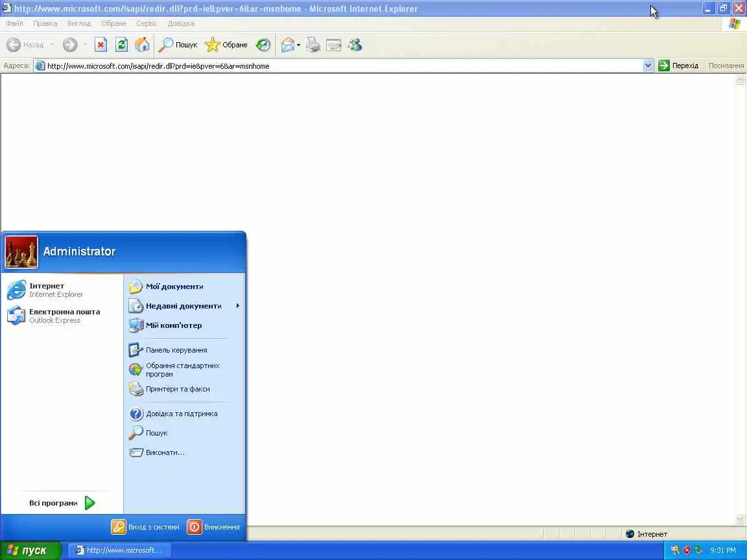Expand the Forward button history dropdown
The width and height of the screenshot is (747, 560).
coord(86,45)
